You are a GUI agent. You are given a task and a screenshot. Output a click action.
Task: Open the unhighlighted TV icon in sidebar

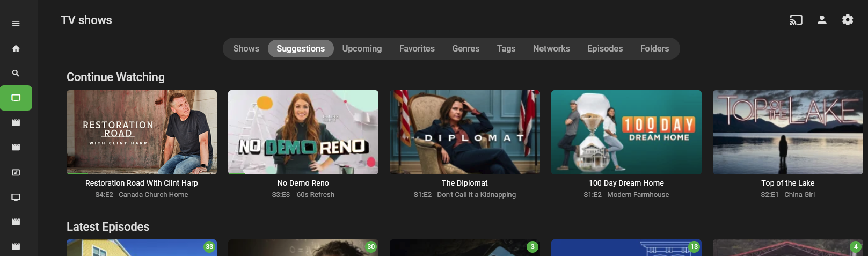coord(16,197)
